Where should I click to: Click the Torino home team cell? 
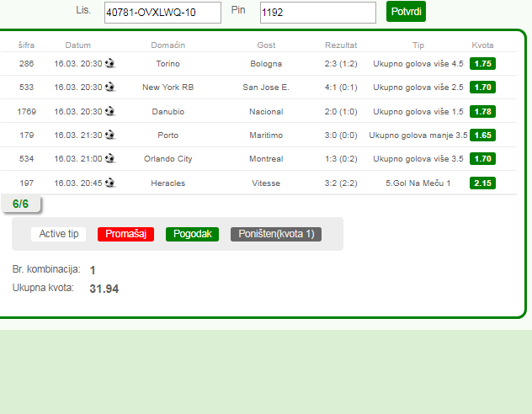pos(168,64)
